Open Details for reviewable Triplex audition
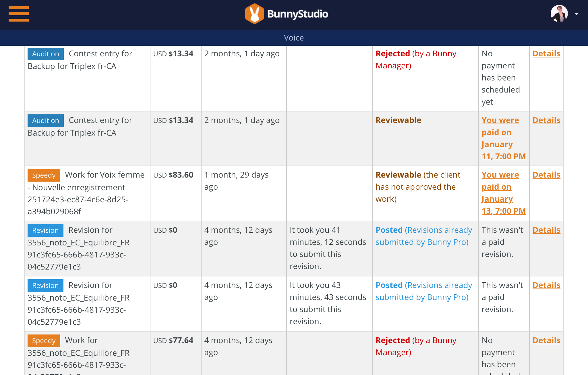 click(546, 120)
